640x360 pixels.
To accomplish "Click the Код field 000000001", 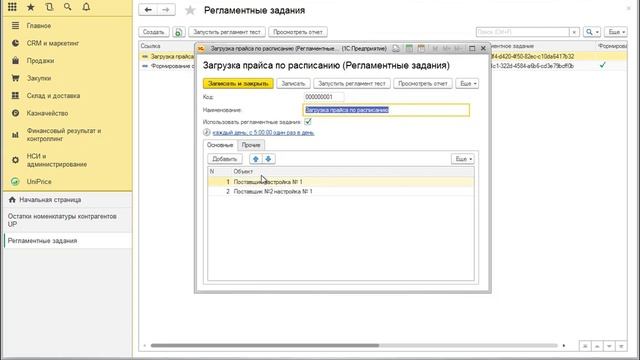I will [324, 97].
